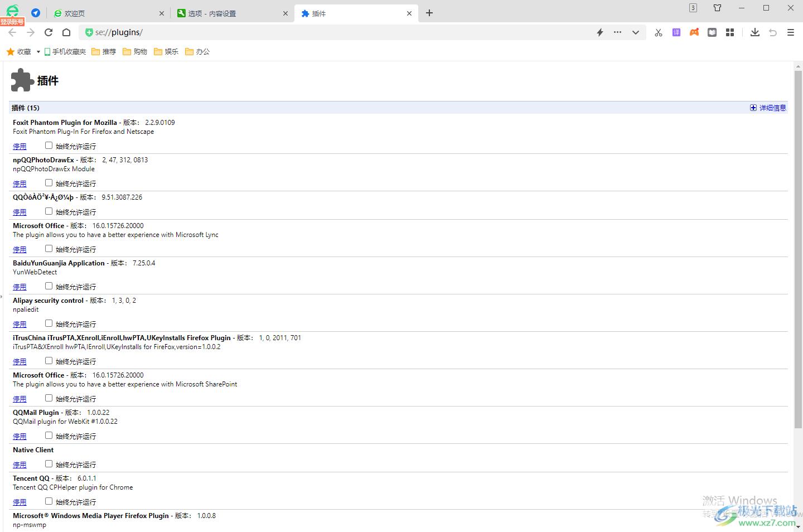
Task: Expand the address bar history dropdown
Action: pos(635,32)
